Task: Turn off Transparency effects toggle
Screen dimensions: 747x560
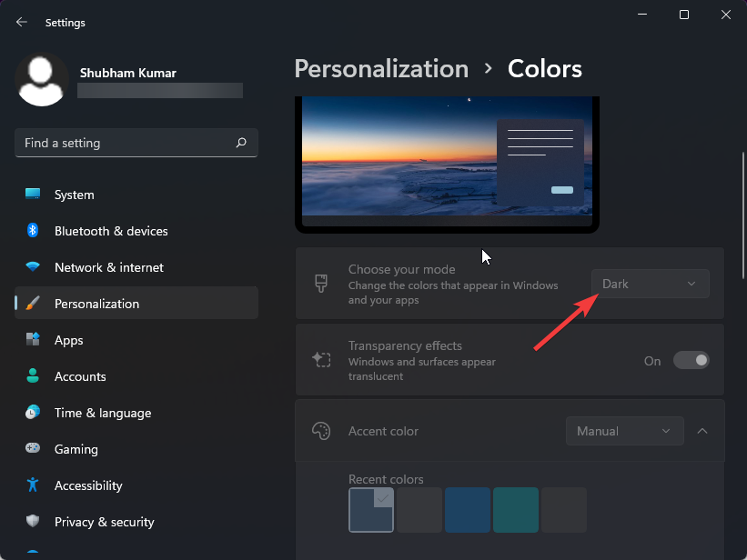Action: pos(691,361)
